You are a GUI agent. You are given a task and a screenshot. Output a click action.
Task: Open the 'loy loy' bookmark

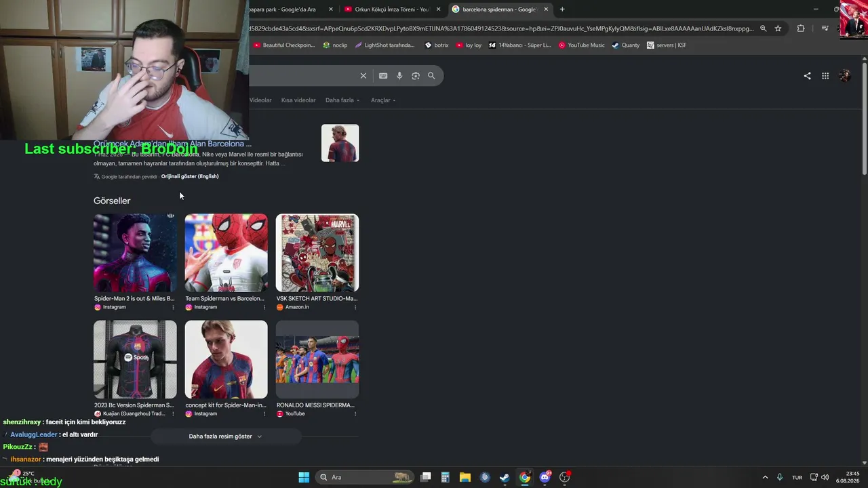(469, 45)
